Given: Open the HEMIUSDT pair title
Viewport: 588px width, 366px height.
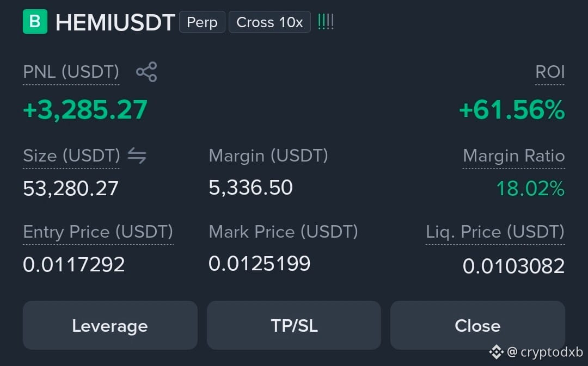Looking at the screenshot, I should point(115,22).
